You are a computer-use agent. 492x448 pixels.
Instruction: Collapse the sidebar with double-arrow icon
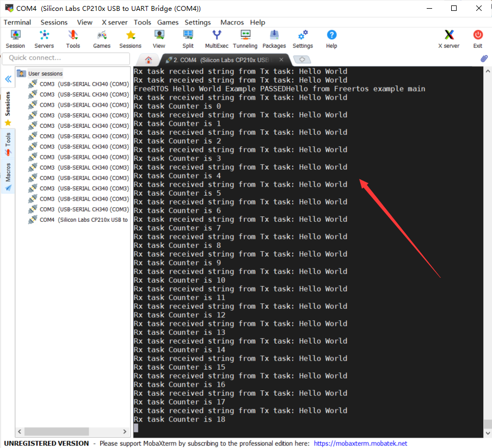coord(9,79)
